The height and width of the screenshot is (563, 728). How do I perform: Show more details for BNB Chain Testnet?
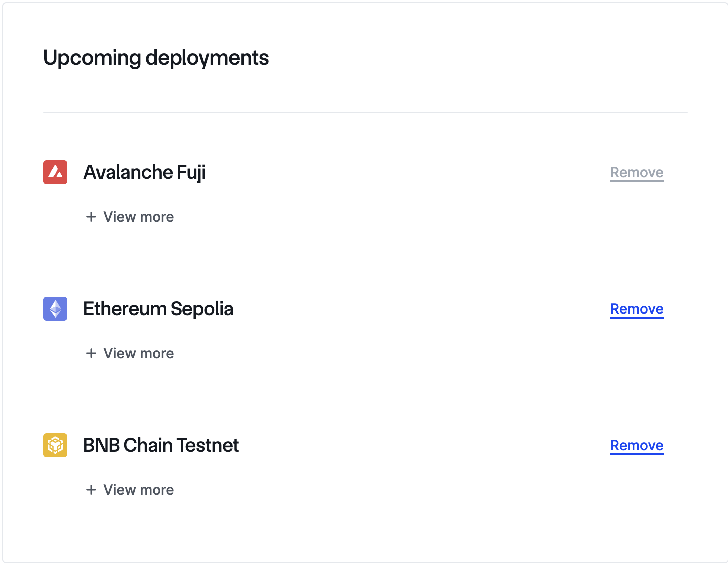(138, 490)
